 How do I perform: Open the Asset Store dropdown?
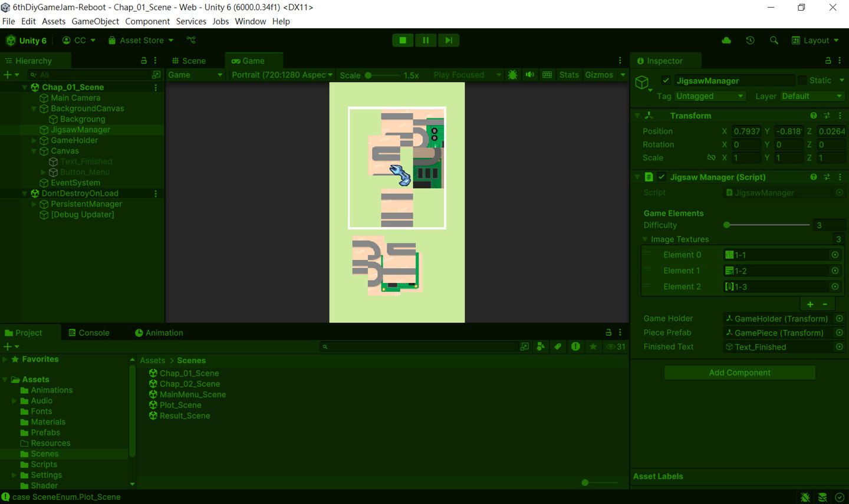pos(141,40)
